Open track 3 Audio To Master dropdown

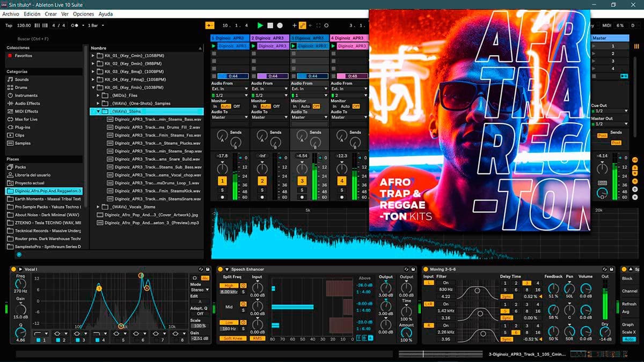(310, 117)
